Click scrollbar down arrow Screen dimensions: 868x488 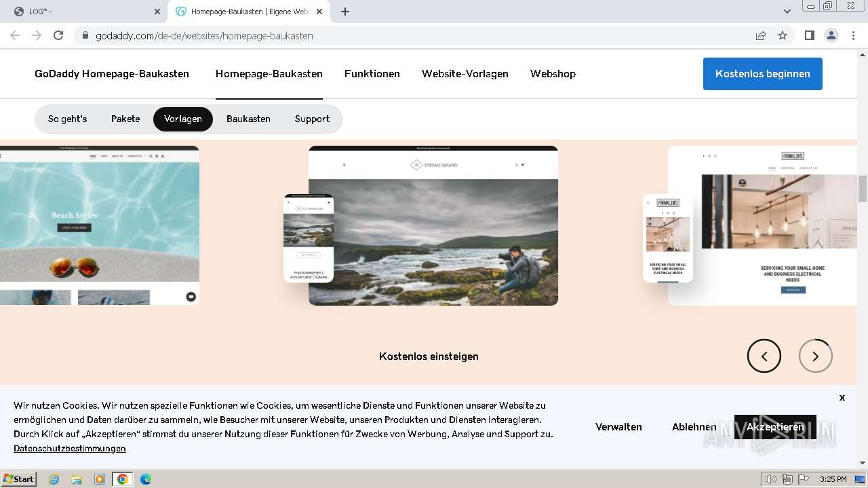863,463
